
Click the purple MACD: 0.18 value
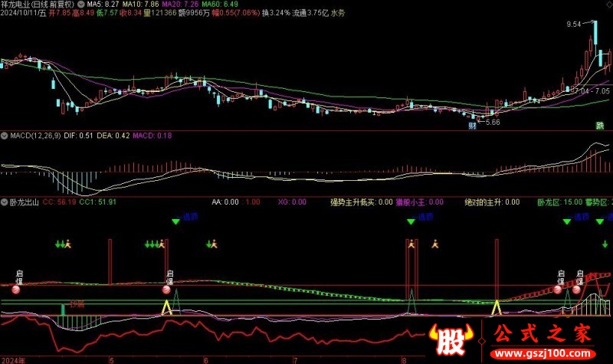pyautogui.click(x=152, y=136)
